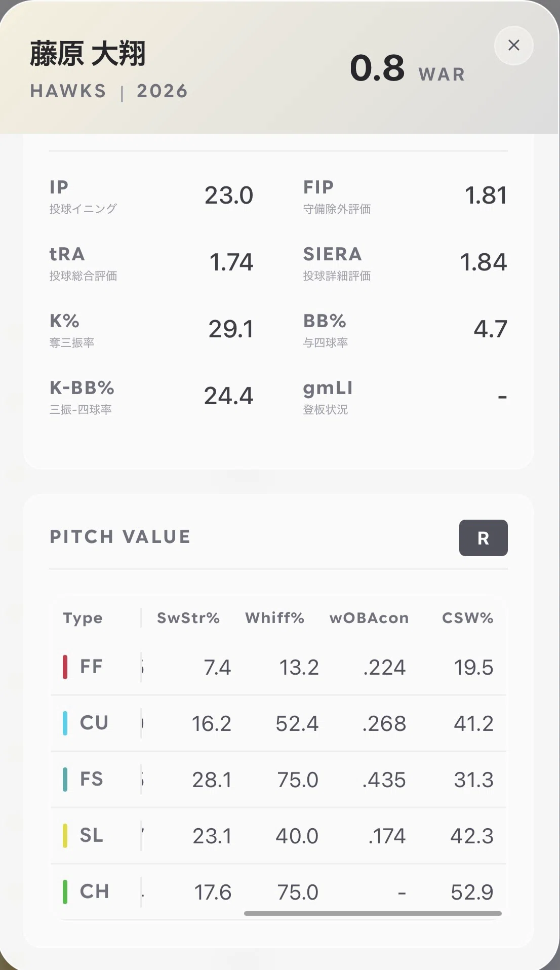The width and height of the screenshot is (560, 970).
Task: Click the red FF pitch color marker
Action: click(65, 667)
